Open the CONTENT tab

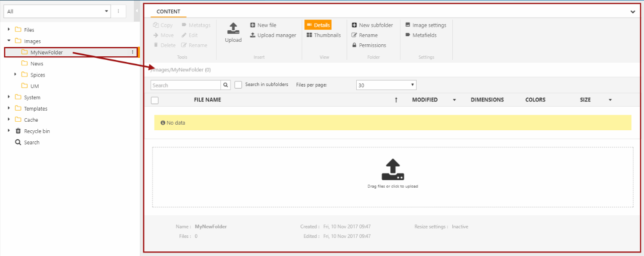pos(168,12)
